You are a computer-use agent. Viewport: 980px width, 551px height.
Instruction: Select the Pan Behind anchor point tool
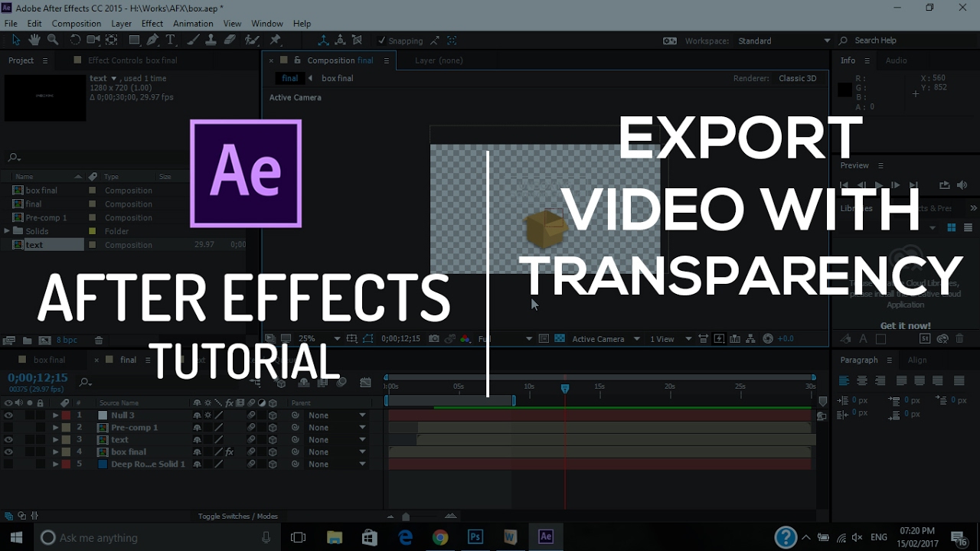click(x=112, y=41)
